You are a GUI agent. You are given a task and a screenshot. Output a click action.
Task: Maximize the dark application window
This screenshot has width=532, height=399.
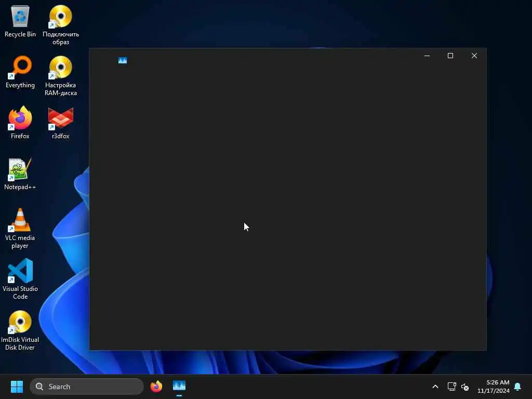tap(450, 56)
